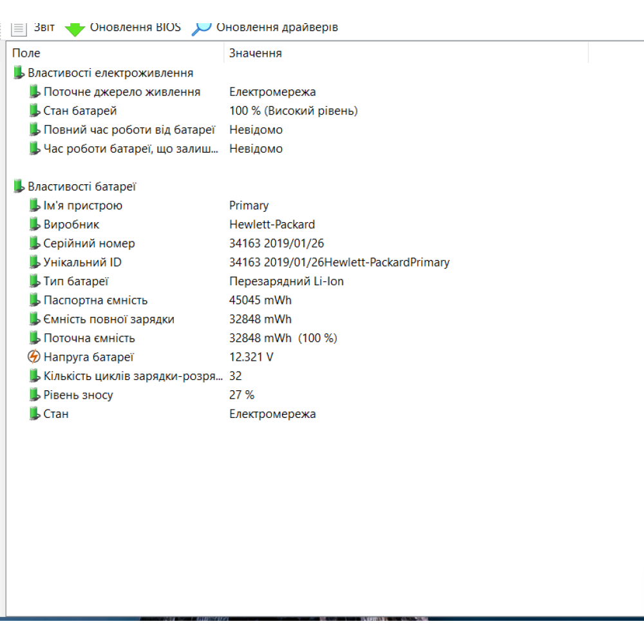Select the Ім'я пристрою field
The width and height of the screenshot is (644, 644).
[x=83, y=205]
